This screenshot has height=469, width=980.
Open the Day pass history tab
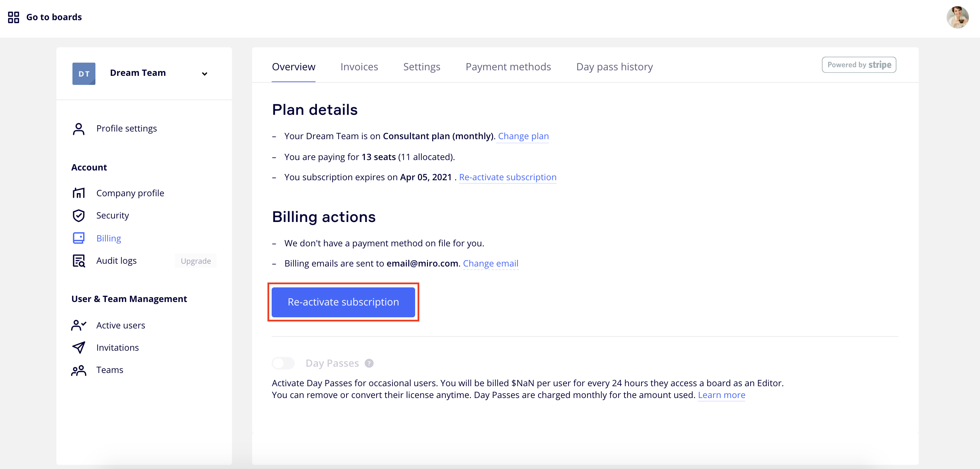tap(614, 67)
